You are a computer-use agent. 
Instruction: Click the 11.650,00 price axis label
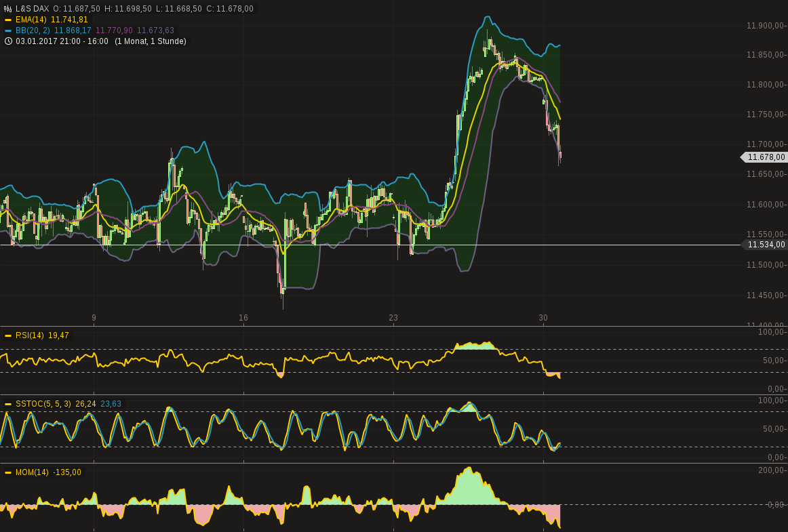point(766,174)
